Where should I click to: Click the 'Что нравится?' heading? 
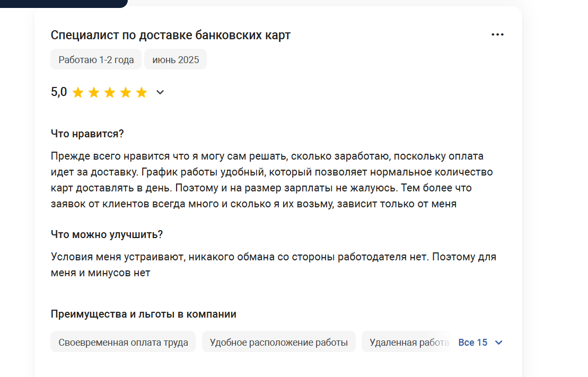click(87, 134)
